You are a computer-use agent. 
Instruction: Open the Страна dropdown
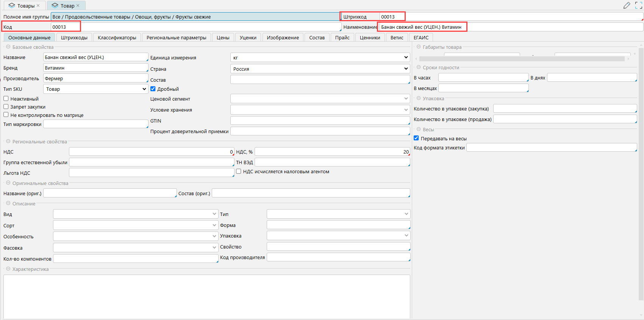[320, 69]
